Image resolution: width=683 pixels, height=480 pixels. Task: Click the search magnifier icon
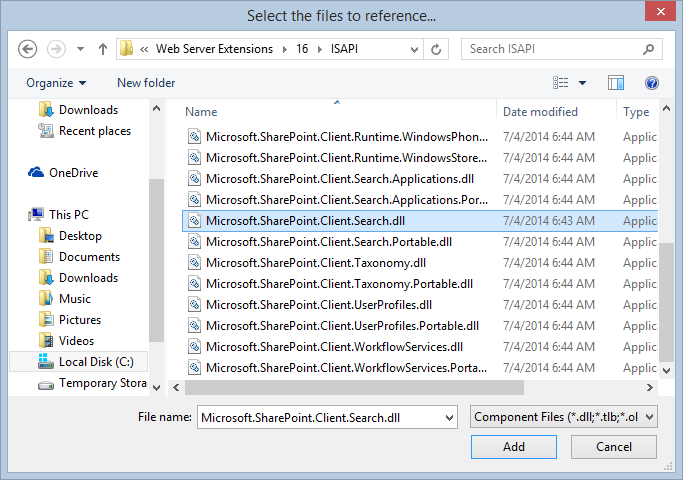pos(649,49)
